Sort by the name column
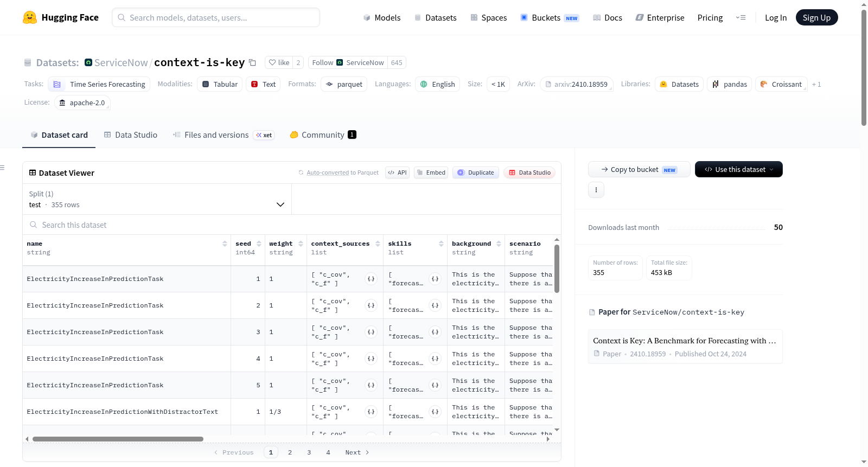868x467 pixels. coord(225,244)
